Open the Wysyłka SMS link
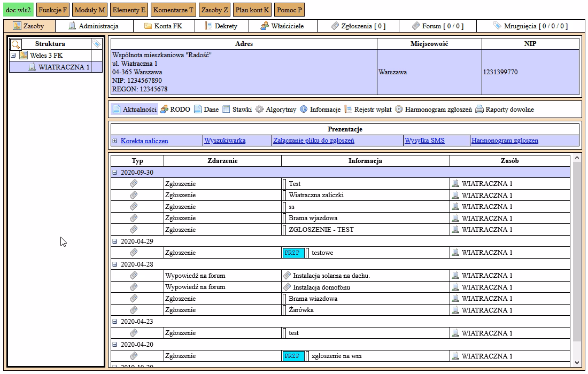Image resolution: width=588 pixels, height=374 pixels. tap(424, 141)
